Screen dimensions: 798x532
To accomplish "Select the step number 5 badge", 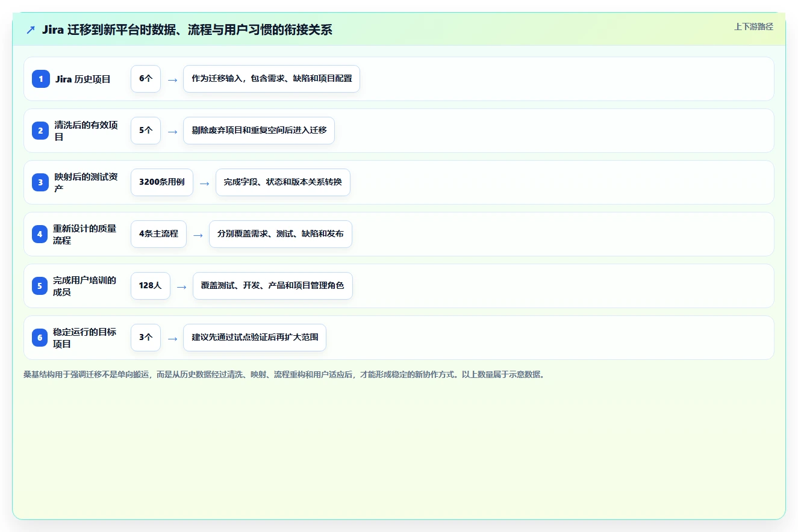I will (40, 286).
